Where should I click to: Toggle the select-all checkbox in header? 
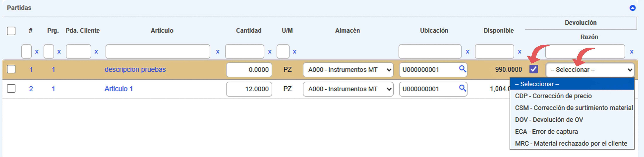(11, 31)
